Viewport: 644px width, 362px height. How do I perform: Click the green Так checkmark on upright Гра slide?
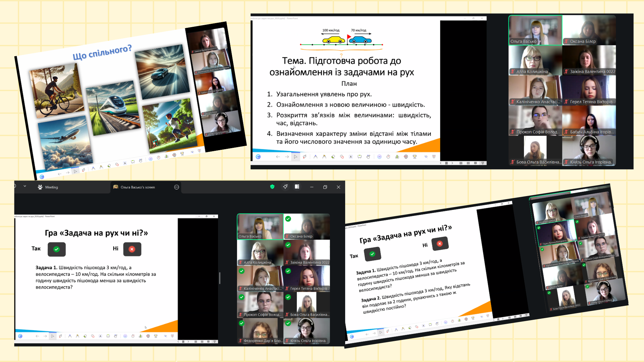57,249
